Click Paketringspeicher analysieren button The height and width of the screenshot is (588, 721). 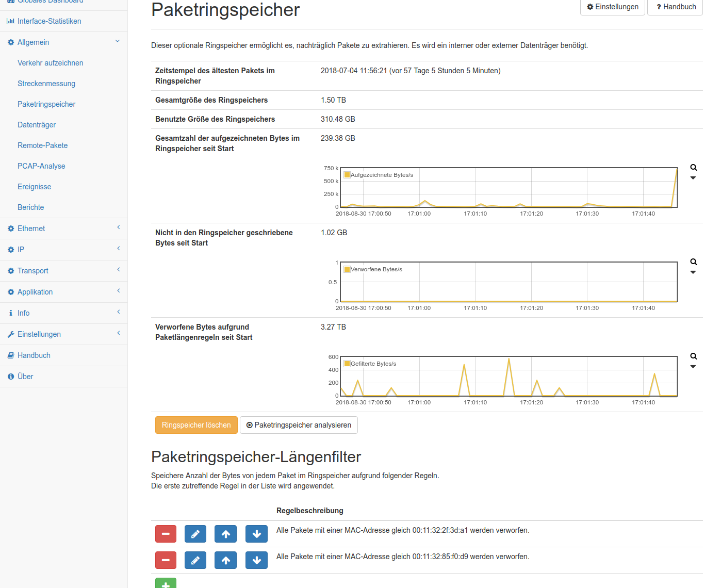point(299,425)
